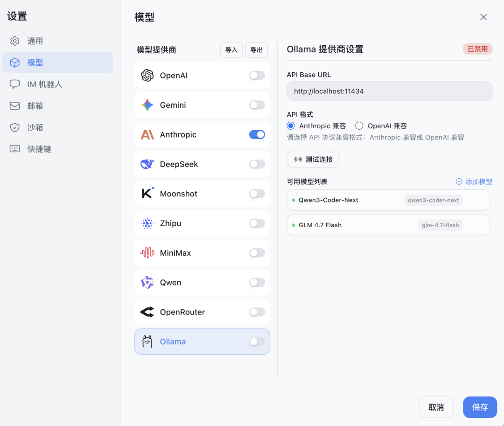Enable the Qwen provider toggle
Screen dimensions: 504x426
click(x=257, y=282)
